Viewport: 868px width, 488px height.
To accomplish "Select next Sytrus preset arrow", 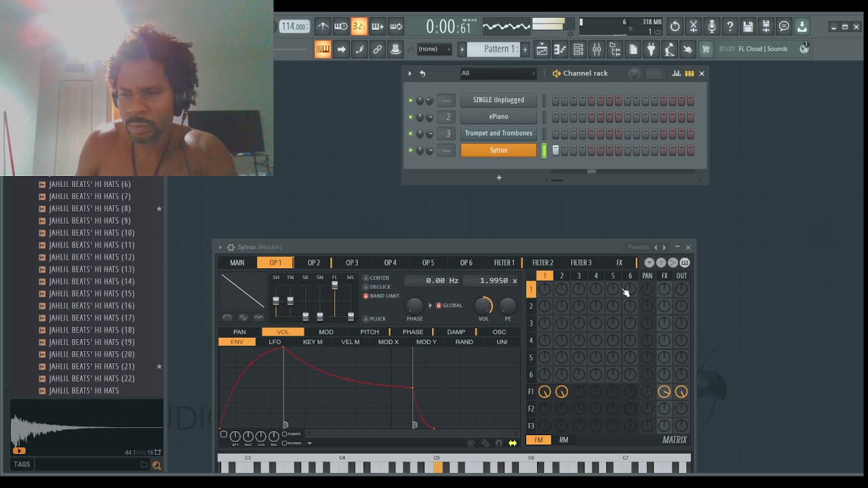I will 664,247.
